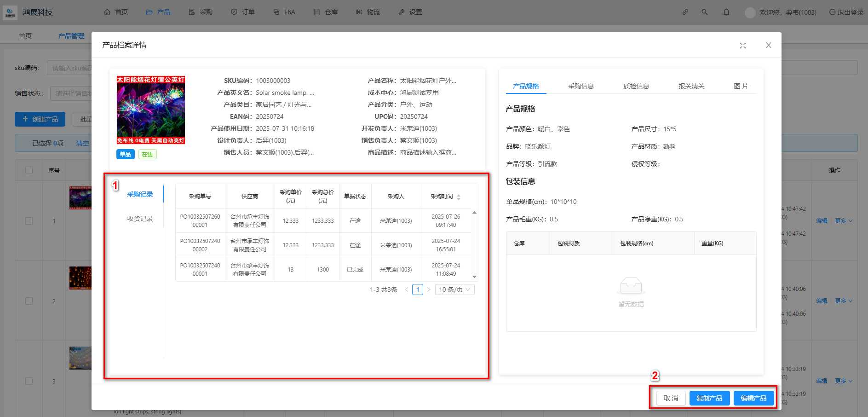Go to previous page arrow in pagination
868x417 pixels.
point(406,290)
